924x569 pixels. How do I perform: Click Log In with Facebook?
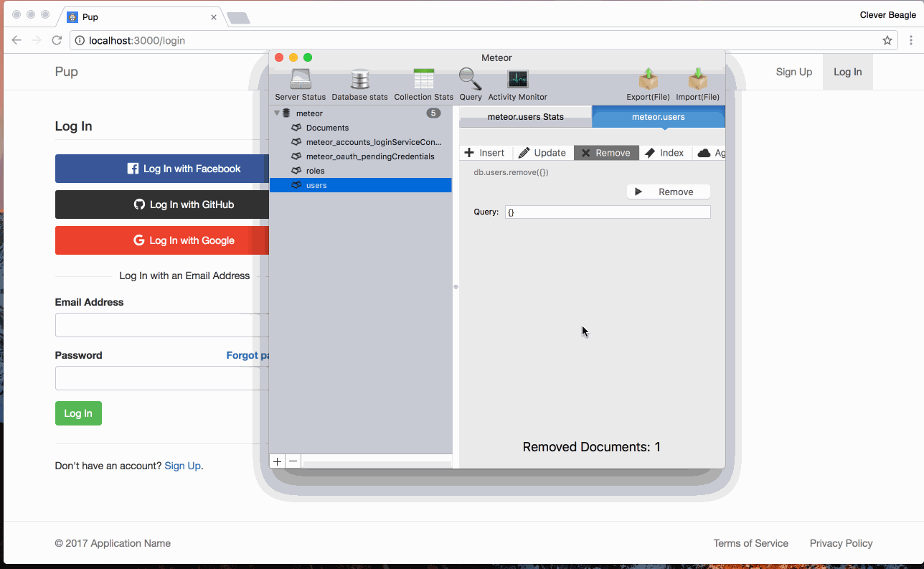tap(162, 169)
